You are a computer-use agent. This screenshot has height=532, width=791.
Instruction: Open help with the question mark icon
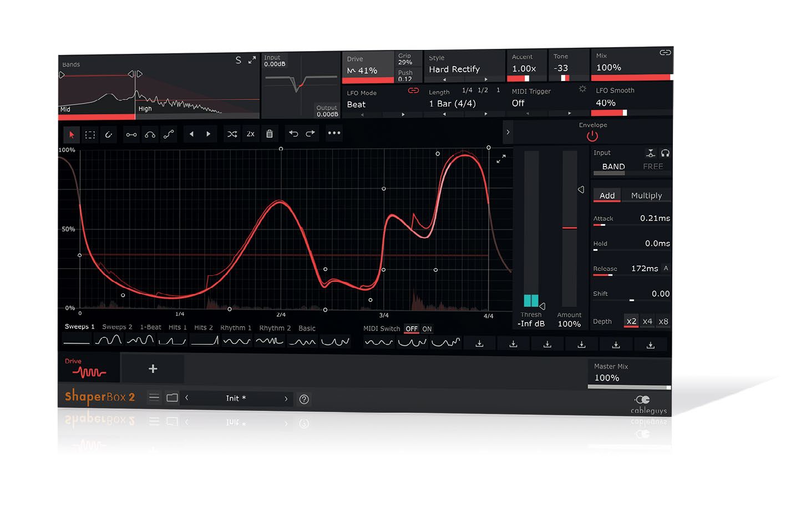(304, 399)
